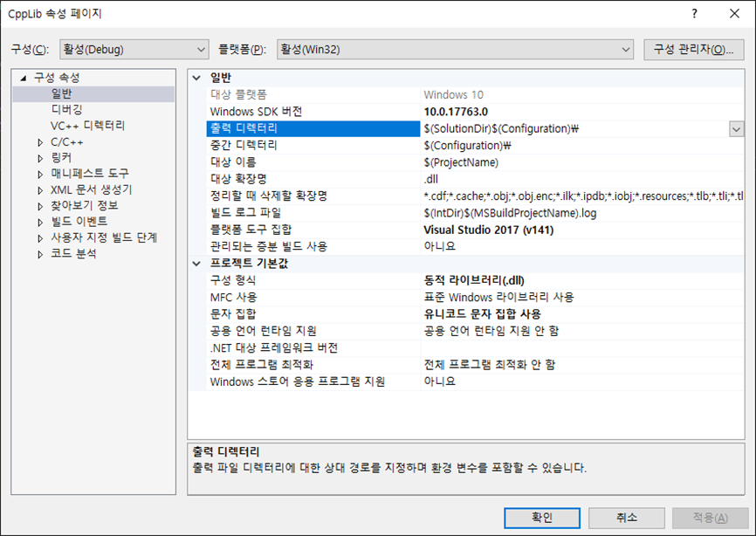The image size is (756, 536).
Task: Collapse the 일반 properties section
Action: (197, 77)
